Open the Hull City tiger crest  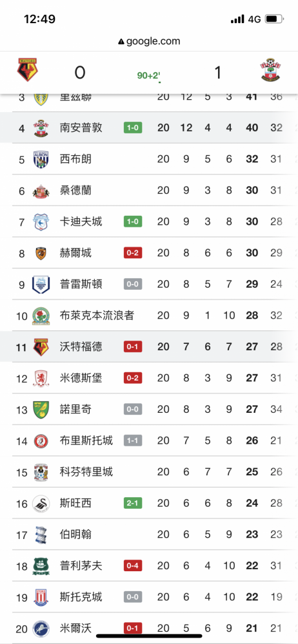pos(41,253)
